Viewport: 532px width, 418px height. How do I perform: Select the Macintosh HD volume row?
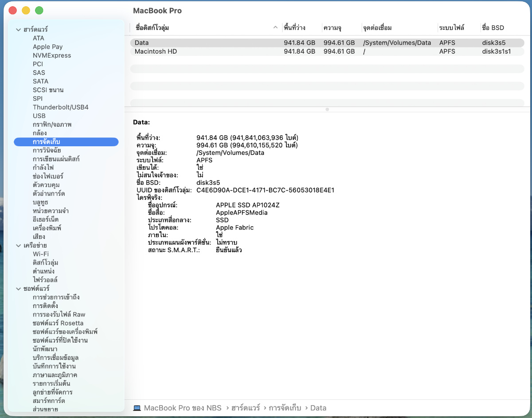(x=156, y=51)
